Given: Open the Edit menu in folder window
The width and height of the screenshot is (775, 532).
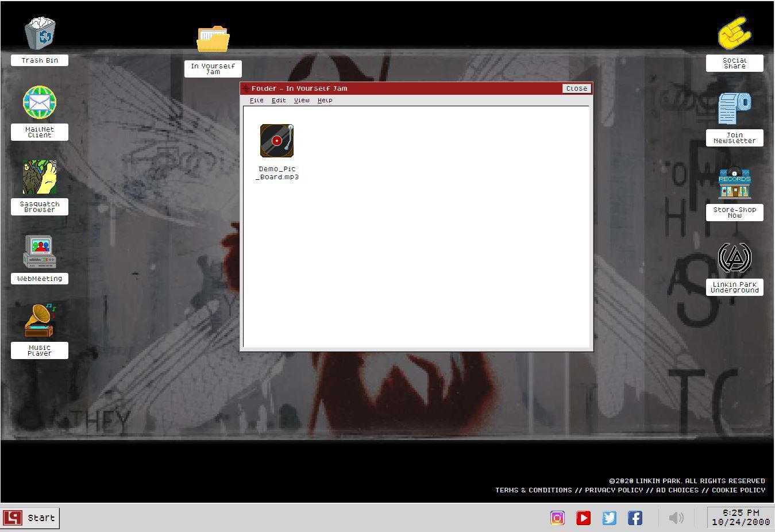Looking at the screenshot, I should tap(279, 100).
